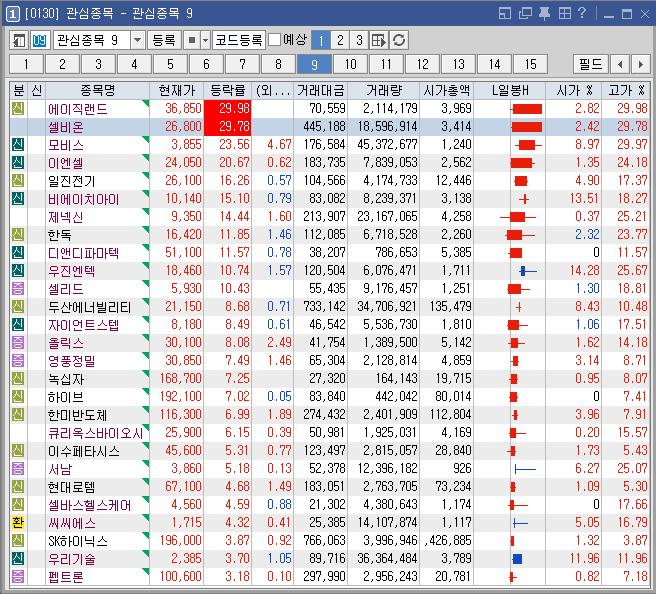Viewport: 656px width, 594px height.
Task: Click the 신 badge in 두산에너빌리티 row
Action: point(18,307)
